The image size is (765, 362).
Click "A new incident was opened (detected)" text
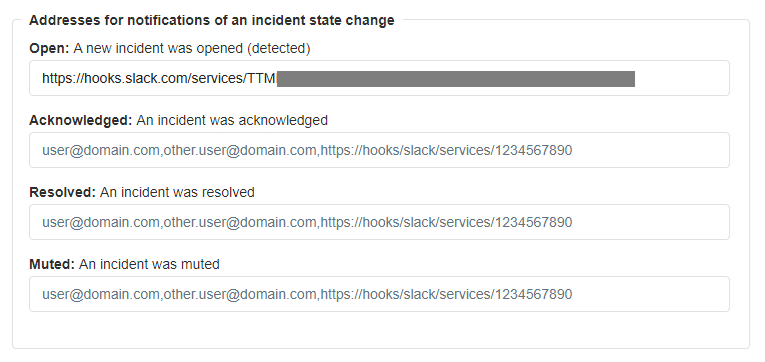[x=192, y=48]
